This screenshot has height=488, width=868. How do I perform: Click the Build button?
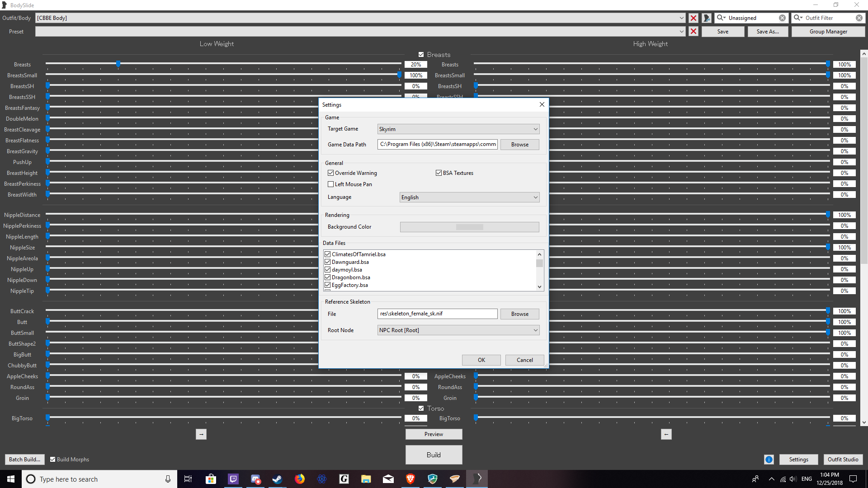click(434, 455)
